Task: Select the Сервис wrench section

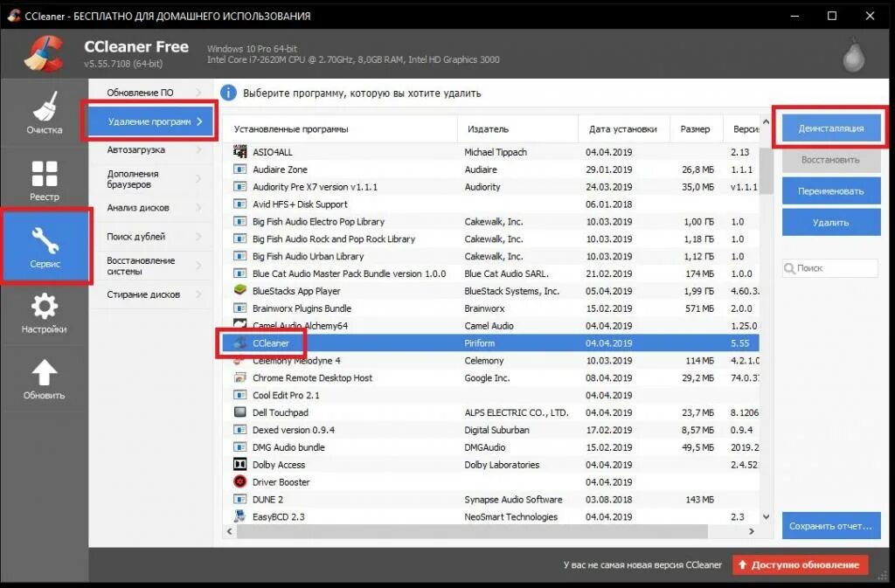Action: (x=45, y=246)
